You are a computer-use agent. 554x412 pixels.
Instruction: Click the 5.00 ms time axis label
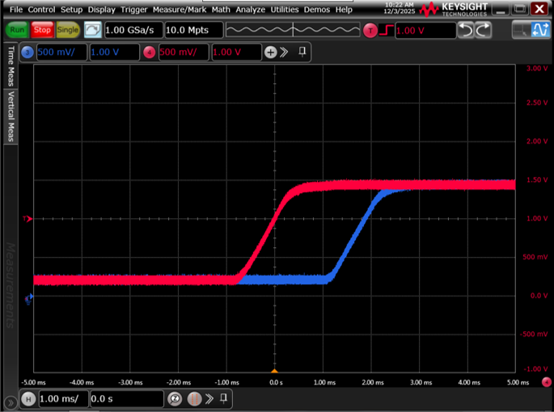point(518,383)
